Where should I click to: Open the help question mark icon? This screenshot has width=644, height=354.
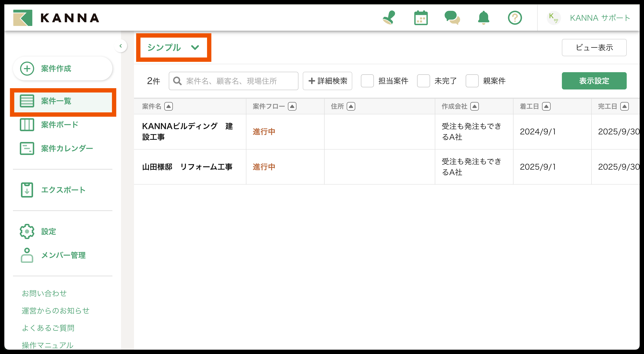pos(515,18)
